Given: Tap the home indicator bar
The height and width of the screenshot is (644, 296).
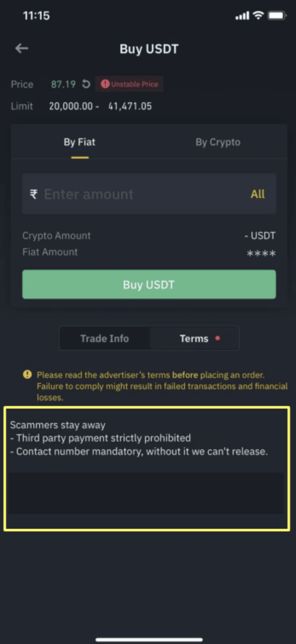Looking at the screenshot, I should pos(149,639).
